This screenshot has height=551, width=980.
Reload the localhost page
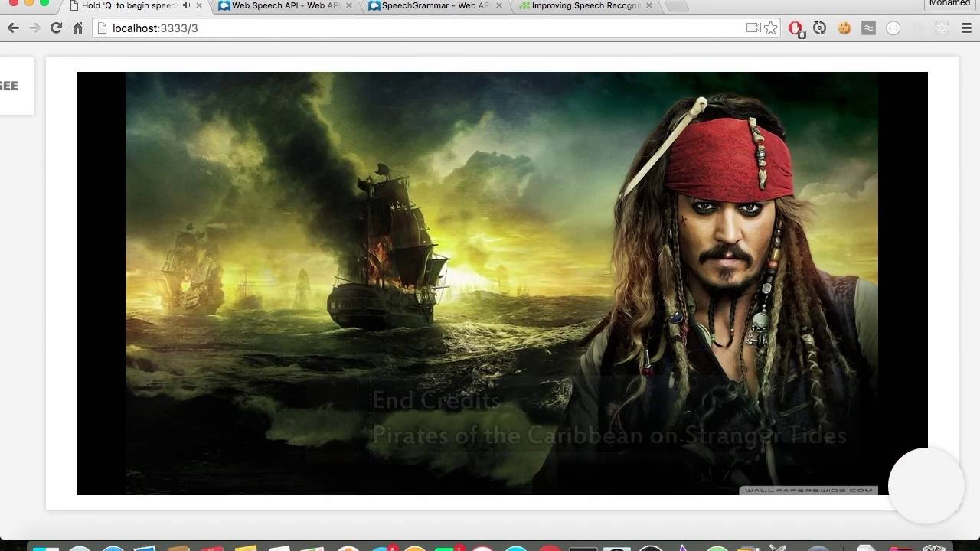[x=56, y=28]
